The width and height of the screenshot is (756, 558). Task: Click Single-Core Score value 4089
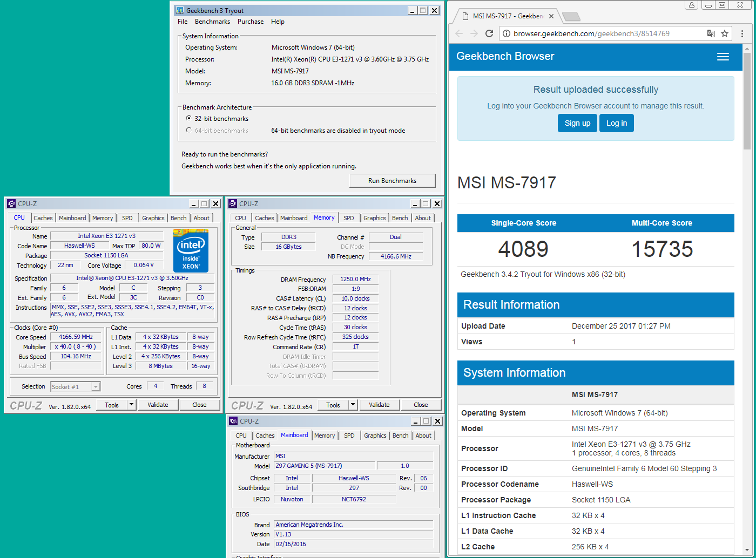click(x=523, y=249)
